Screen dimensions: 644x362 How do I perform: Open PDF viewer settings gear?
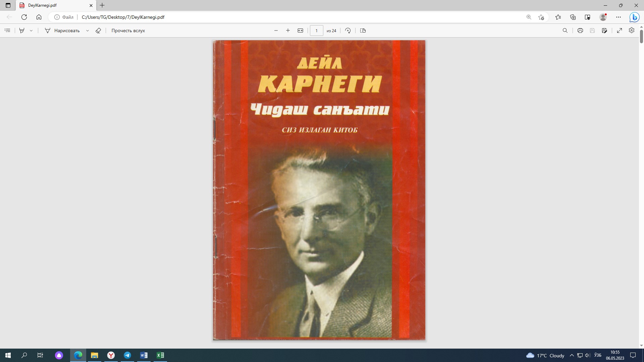pyautogui.click(x=632, y=31)
